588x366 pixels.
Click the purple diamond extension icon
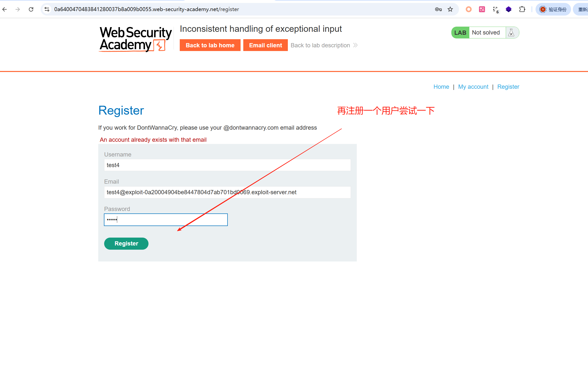pyautogui.click(x=509, y=9)
